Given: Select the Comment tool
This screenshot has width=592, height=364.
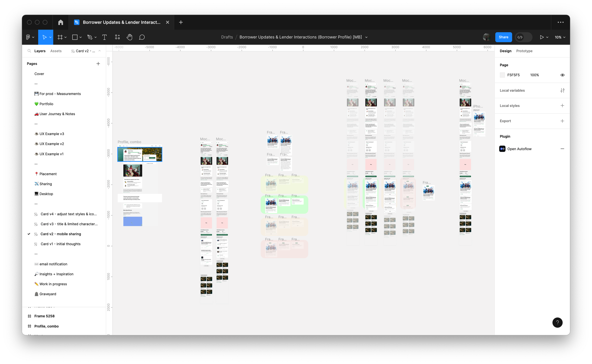Looking at the screenshot, I should pos(142,37).
